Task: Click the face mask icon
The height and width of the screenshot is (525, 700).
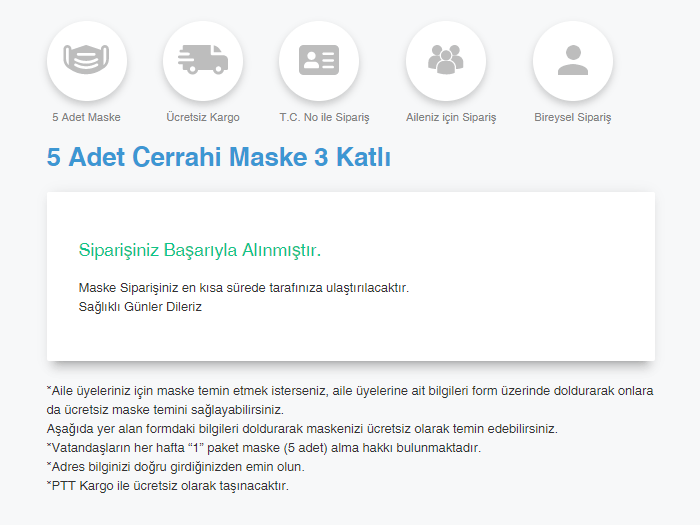Action: pyautogui.click(x=87, y=60)
